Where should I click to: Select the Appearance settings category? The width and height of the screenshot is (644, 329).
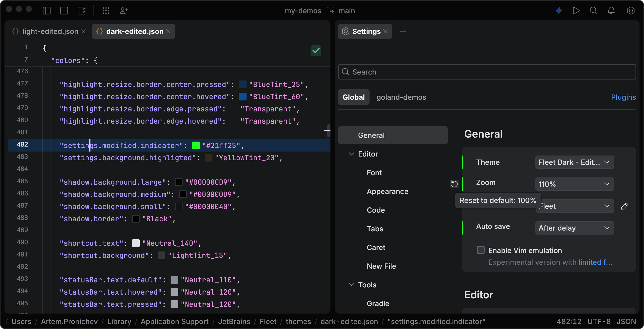[387, 191]
